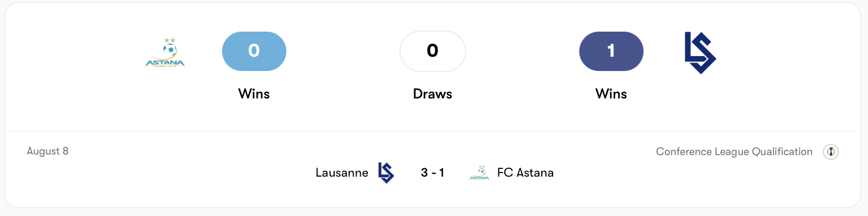Select Astana's light blue 0 wins badge
The width and height of the screenshot is (868, 216).
[254, 51]
